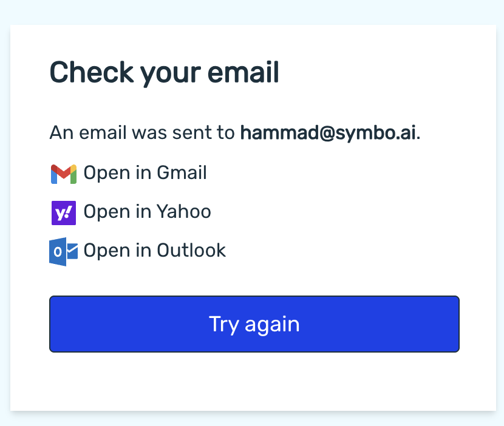Click the word Outlook in the link
The width and height of the screenshot is (504, 426).
point(191,251)
